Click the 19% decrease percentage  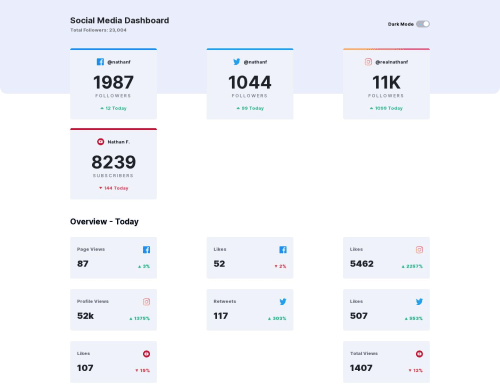(143, 370)
